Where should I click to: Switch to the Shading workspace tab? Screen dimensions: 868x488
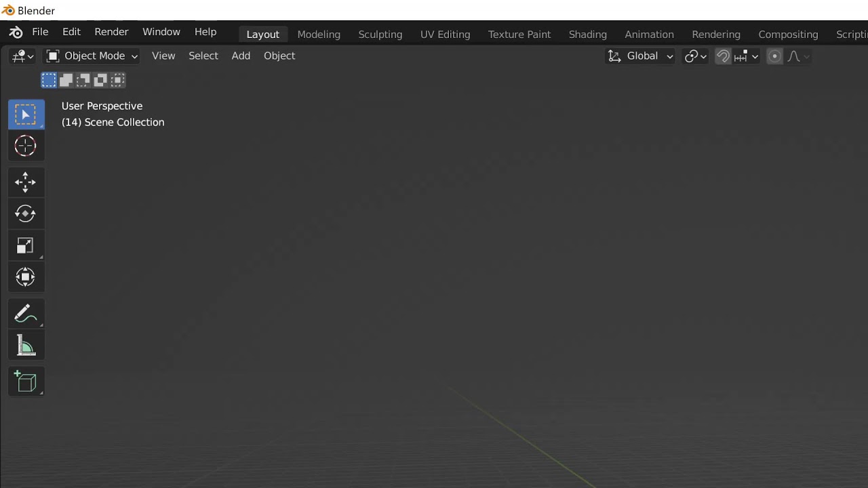588,35
